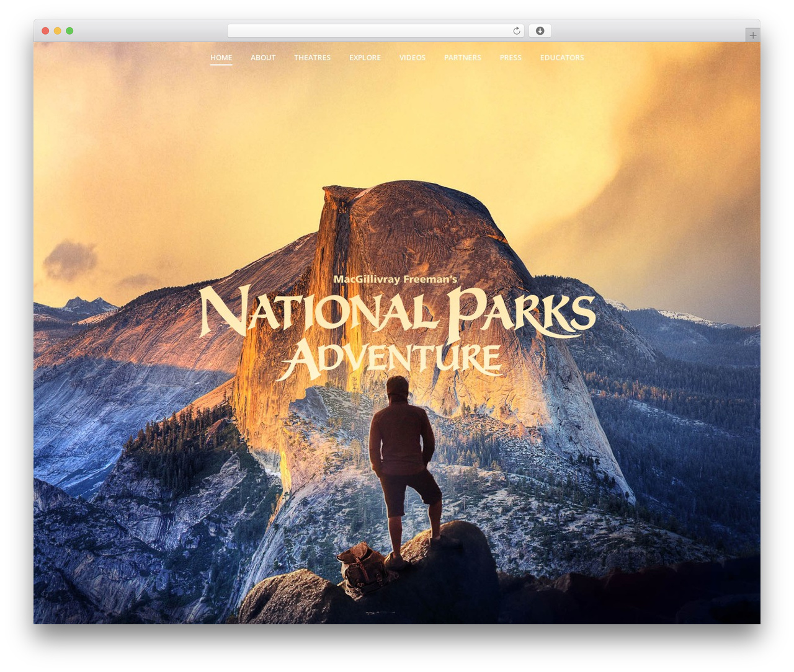Visit the PARTNERS section
Screen dimensions: 794x672
point(463,58)
